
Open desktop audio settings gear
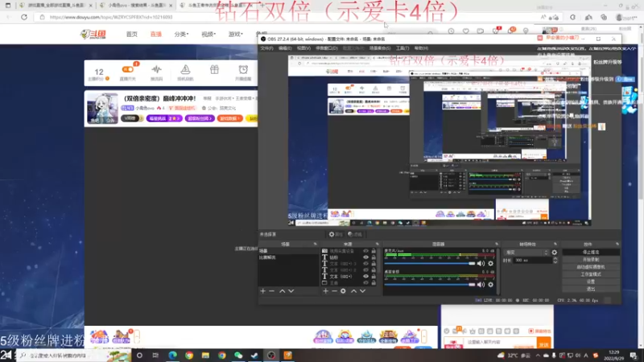point(490,285)
